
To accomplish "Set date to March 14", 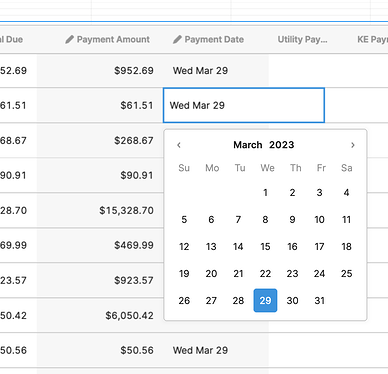I will coord(238,247).
